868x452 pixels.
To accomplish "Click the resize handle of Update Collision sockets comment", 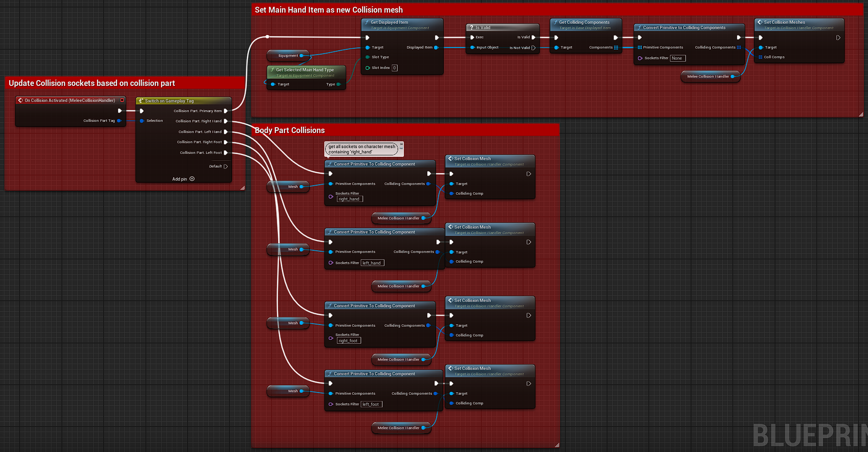I will click(242, 187).
